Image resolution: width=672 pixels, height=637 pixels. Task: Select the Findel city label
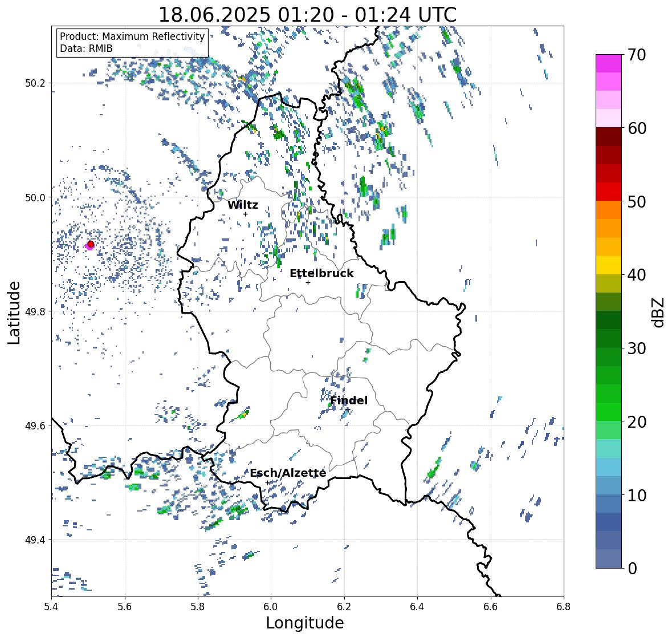349,400
